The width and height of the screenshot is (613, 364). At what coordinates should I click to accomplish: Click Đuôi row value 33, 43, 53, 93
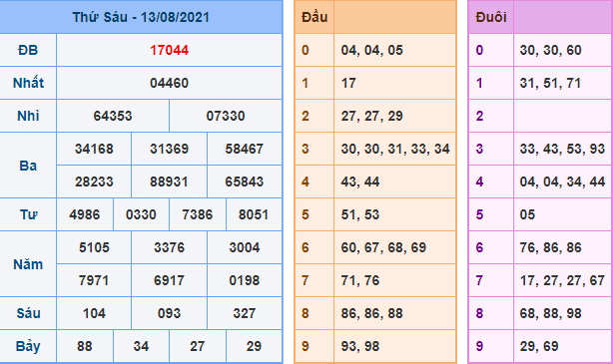pos(562,149)
